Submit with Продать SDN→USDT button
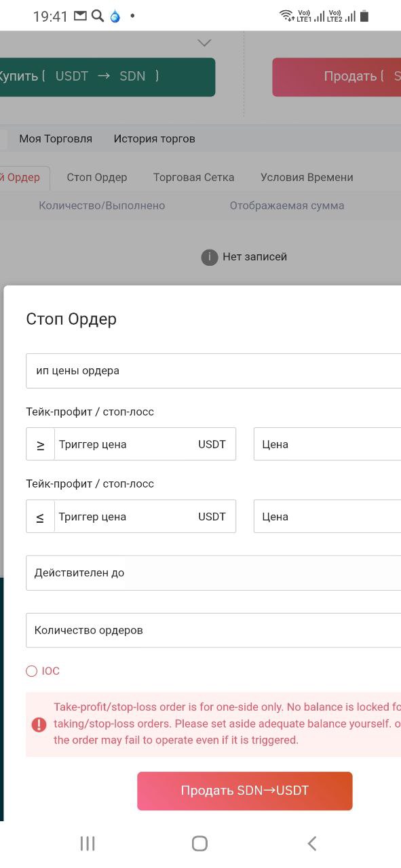The width and height of the screenshot is (401, 868). click(x=245, y=791)
